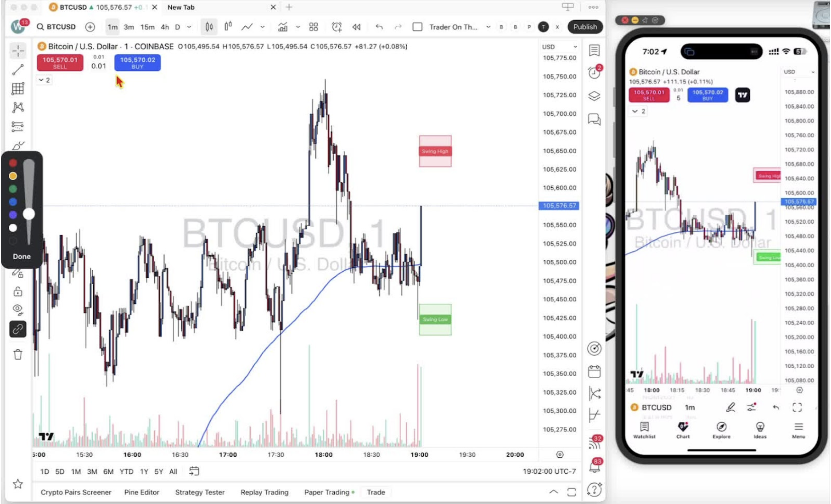Click the compare symbol plus icon
The image size is (831, 504).
pyautogui.click(x=90, y=27)
